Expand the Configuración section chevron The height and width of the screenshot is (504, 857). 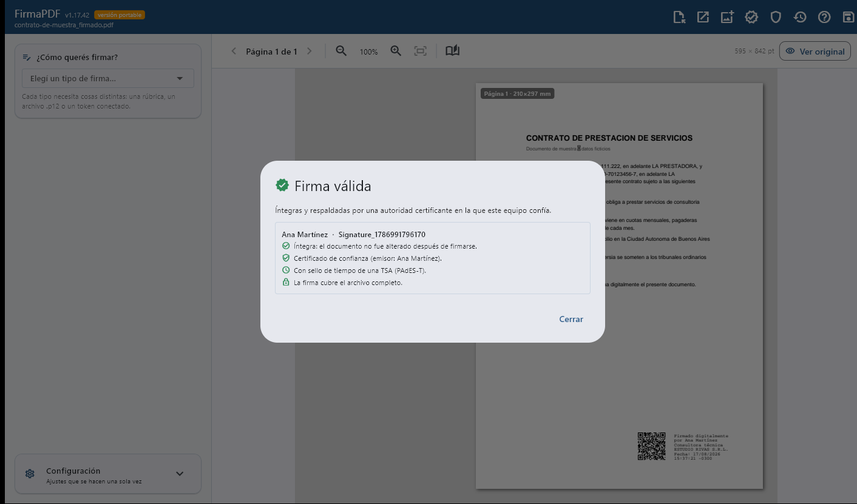point(180,474)
